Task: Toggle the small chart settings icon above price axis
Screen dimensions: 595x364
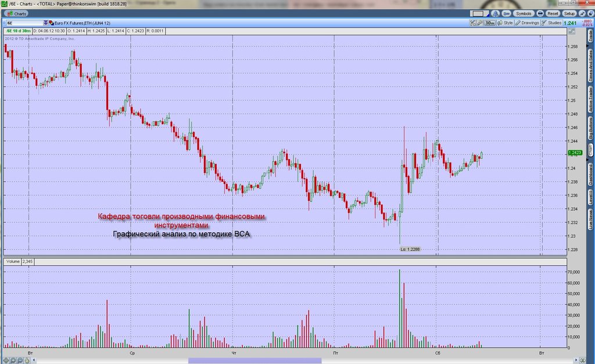Action: point(572,31)
